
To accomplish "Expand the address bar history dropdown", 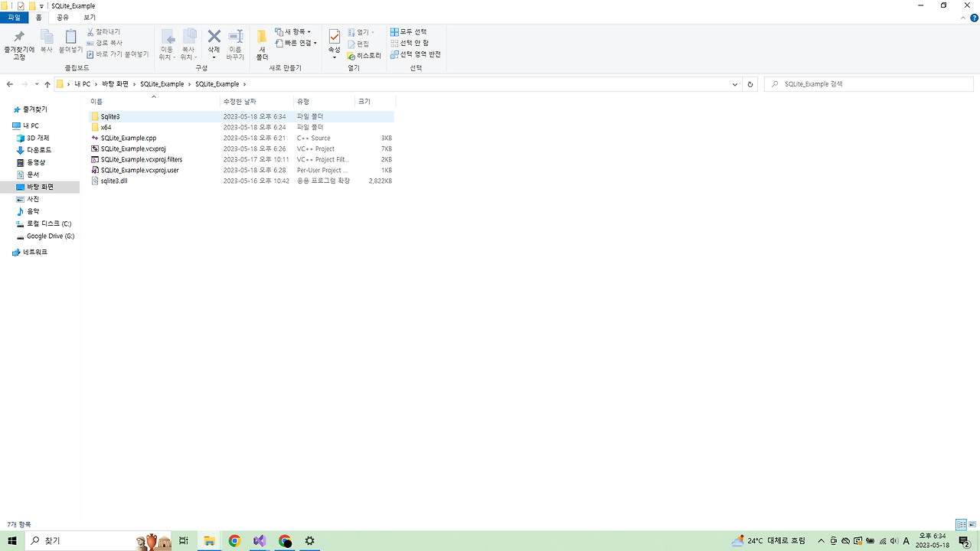I will tap(735, 84).
